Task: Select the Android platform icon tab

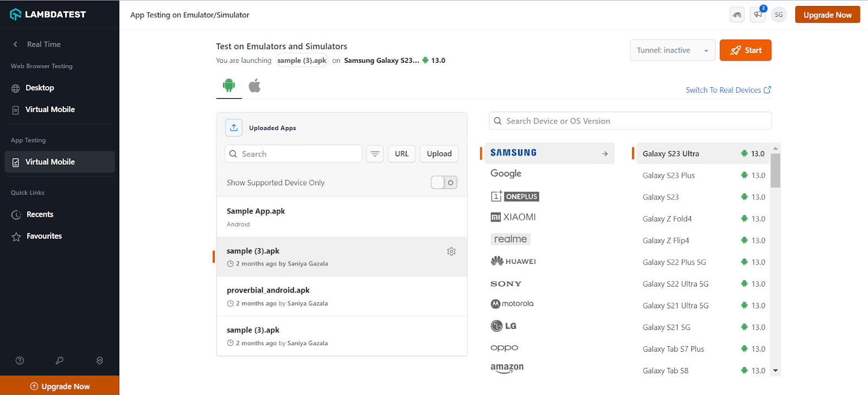Action: [229, 85]
